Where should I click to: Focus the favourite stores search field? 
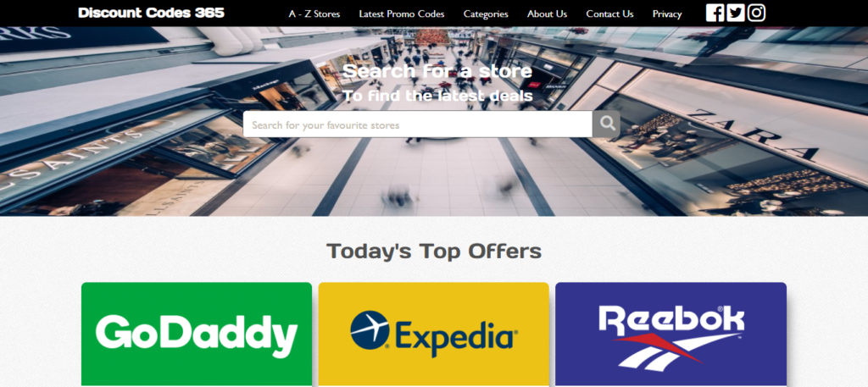[417, 124]
